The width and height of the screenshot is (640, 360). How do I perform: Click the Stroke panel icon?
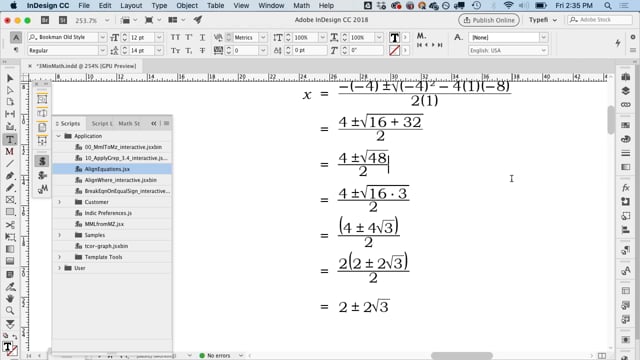[x=625, y=153]
